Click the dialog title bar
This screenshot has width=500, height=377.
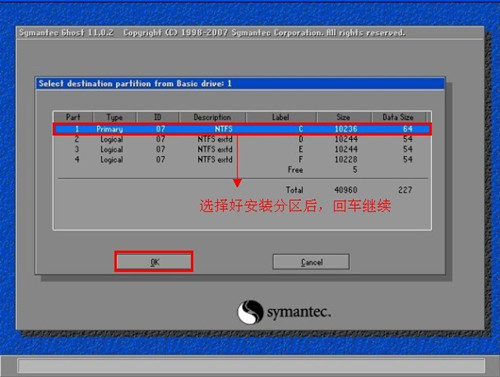240,83
